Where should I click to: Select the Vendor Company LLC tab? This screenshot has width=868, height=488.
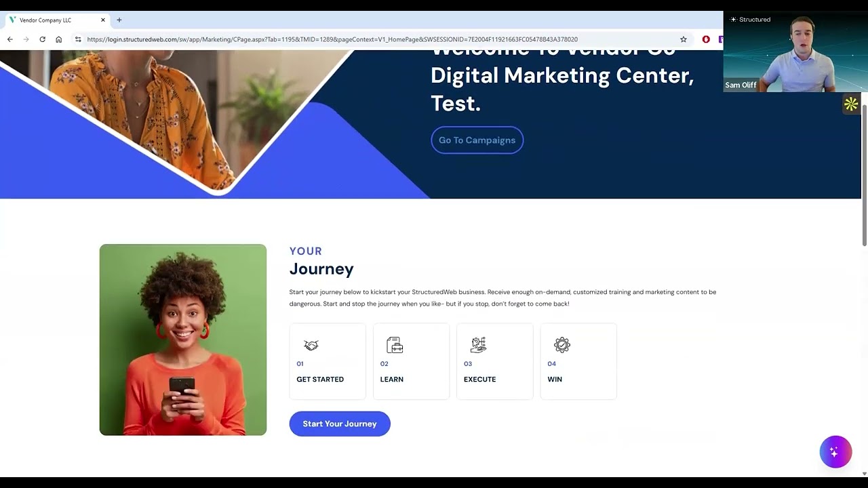click(54, 20)
